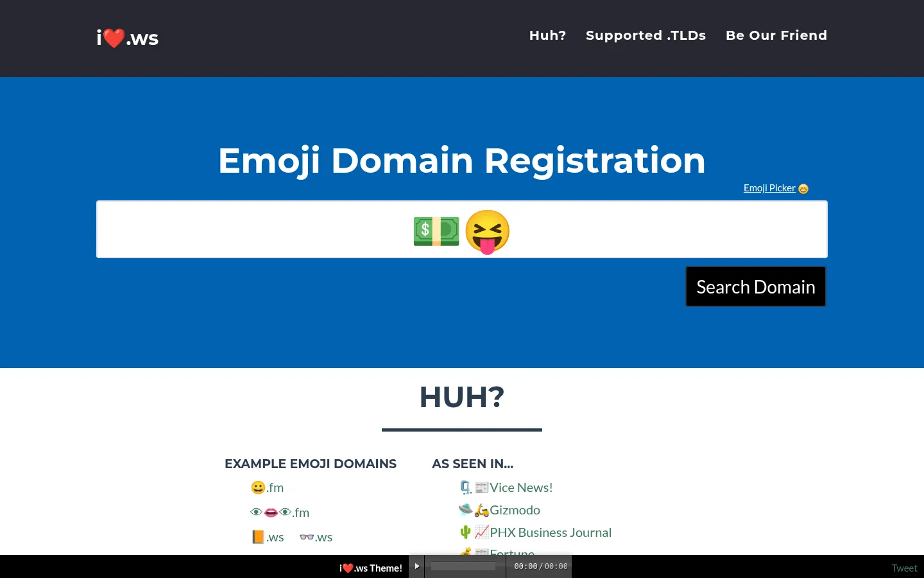Open the Huh? nav item
The height and width of the screenshot is (578, 924).
tap(547, 35)
